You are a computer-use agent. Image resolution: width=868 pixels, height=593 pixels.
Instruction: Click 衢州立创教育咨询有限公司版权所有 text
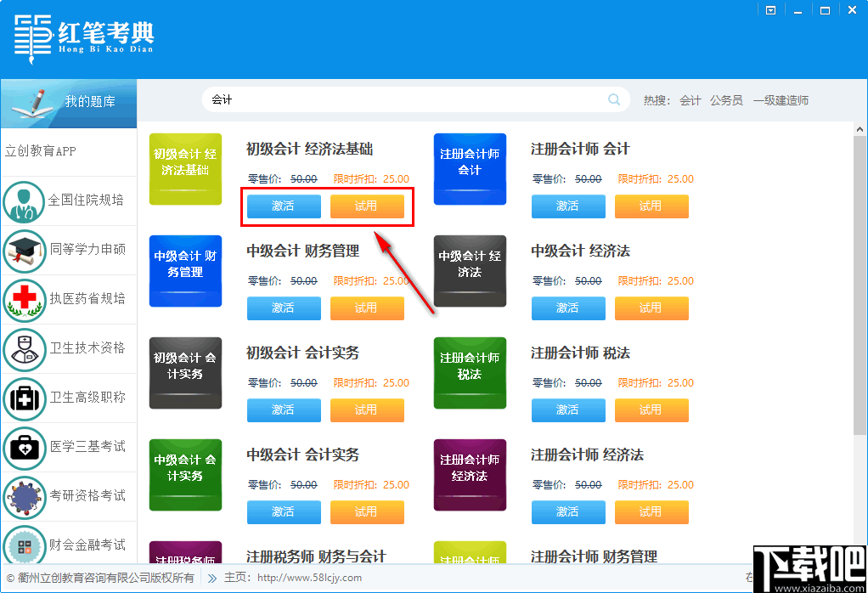105,578
